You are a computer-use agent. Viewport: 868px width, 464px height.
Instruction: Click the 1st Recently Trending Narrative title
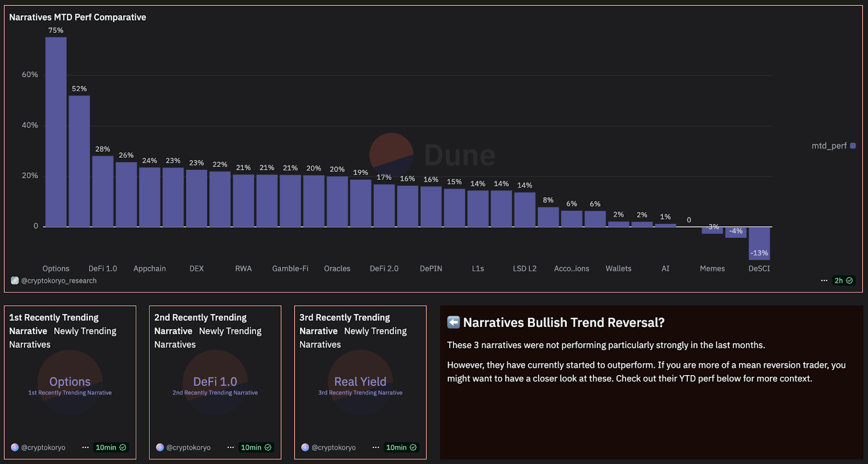54,324
